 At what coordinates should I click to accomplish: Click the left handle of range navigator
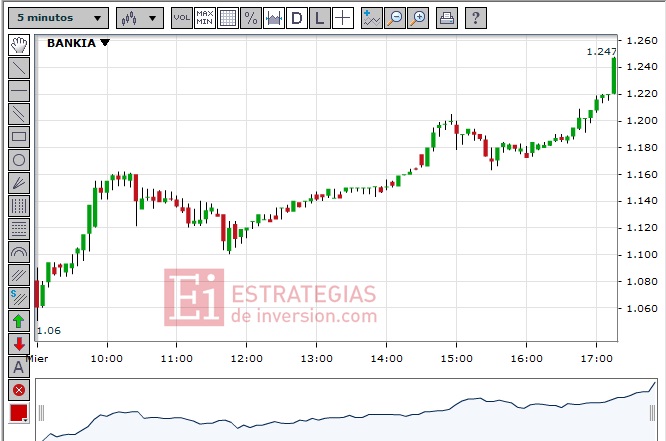[41, 413]
